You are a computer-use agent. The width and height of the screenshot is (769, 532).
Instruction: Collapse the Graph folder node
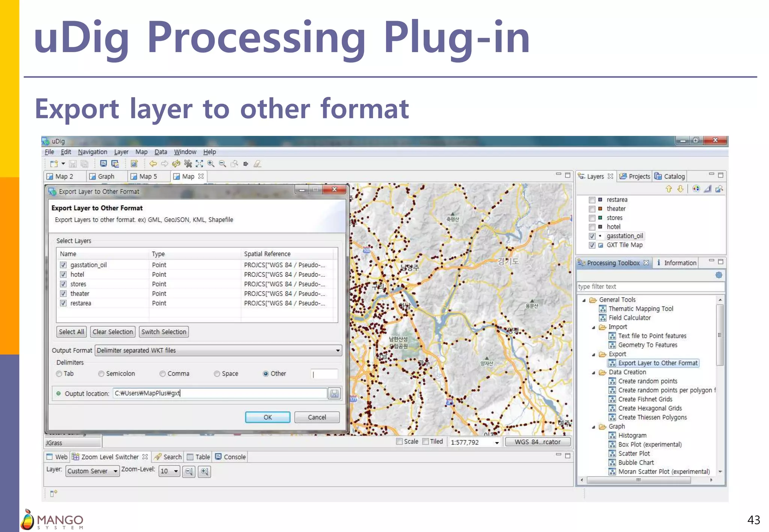[x=594, y=427]
